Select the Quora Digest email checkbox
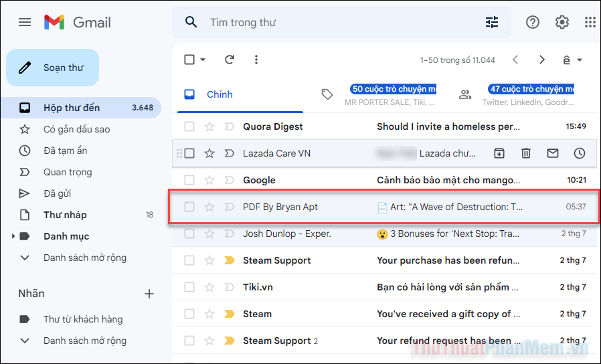The width and height of the screenshot is (601, 364). 189,126
